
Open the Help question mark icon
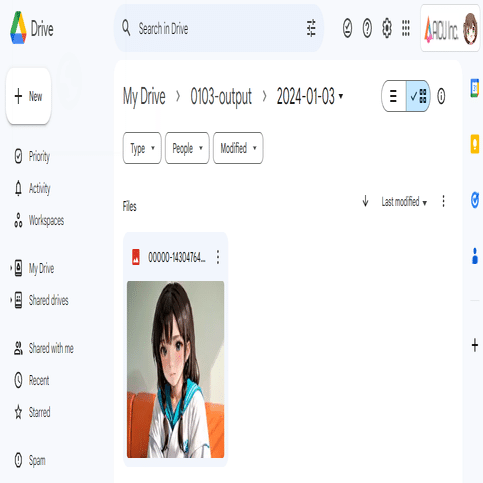pos(367,28)
